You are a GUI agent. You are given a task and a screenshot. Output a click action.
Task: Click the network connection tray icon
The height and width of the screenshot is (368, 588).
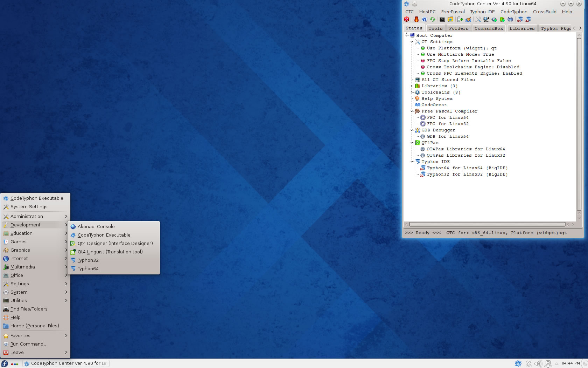(548, 364)
